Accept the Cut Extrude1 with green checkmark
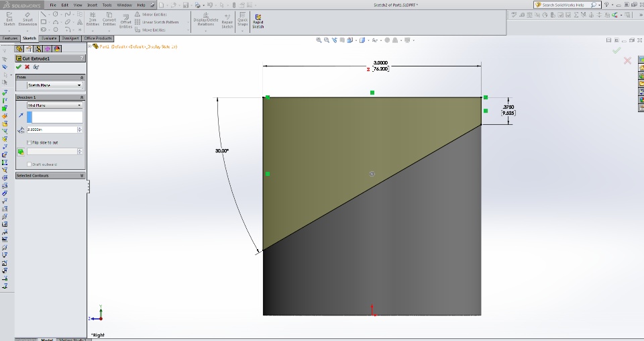Viewport: 644px width, 341px height. coord(19,67)
